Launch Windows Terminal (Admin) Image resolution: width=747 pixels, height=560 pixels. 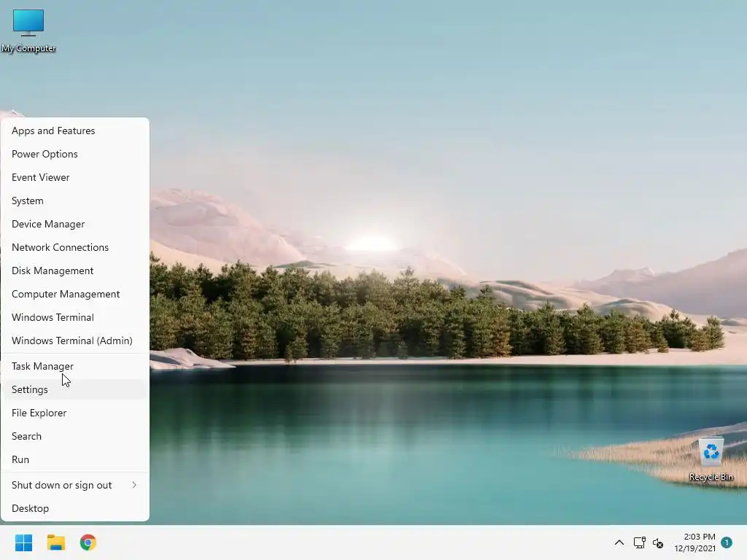click(x=75, y=341)
